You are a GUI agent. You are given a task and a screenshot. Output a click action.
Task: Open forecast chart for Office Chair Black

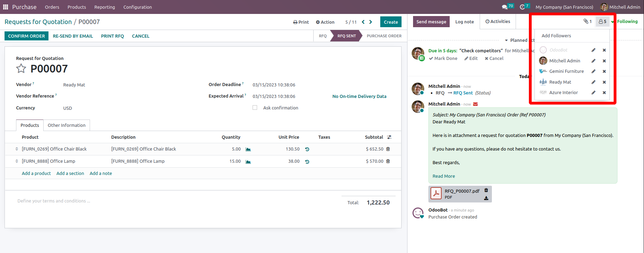coord(248,149)
